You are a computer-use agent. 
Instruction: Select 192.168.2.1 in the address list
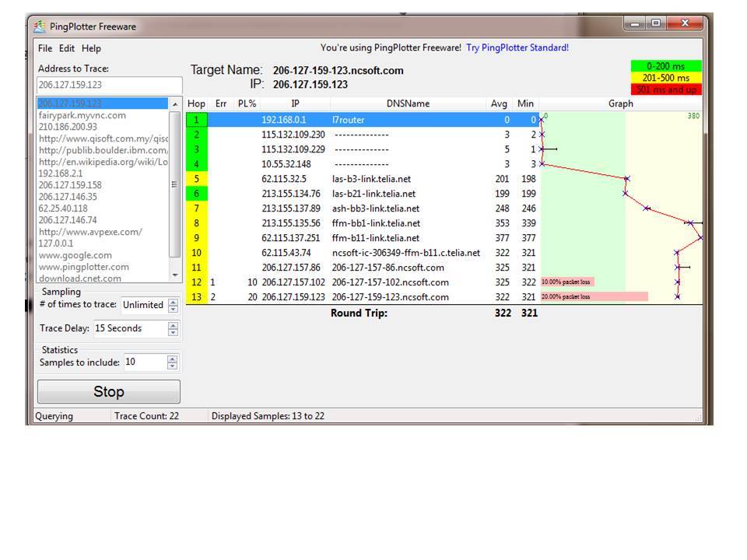[103, 173]
